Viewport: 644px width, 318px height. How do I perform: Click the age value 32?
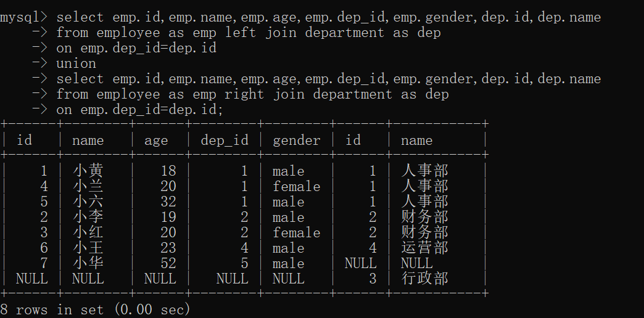click(x=168, y=202)
